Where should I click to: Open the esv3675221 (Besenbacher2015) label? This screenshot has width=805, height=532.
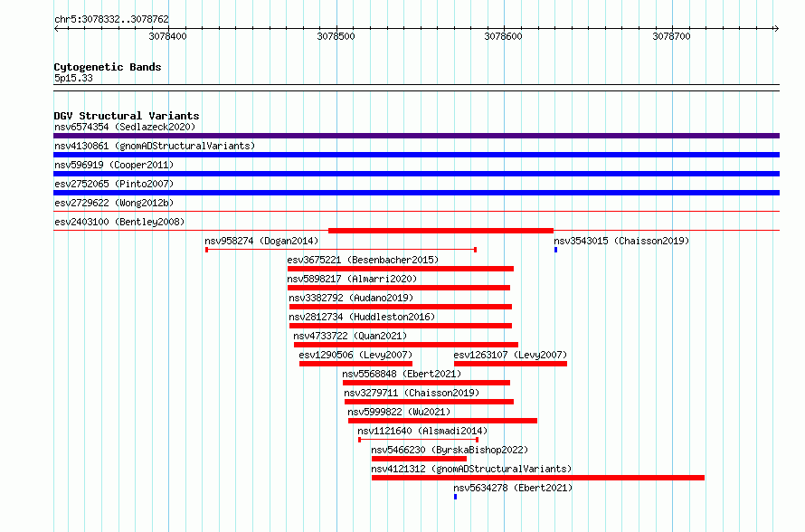pos(363,260)
